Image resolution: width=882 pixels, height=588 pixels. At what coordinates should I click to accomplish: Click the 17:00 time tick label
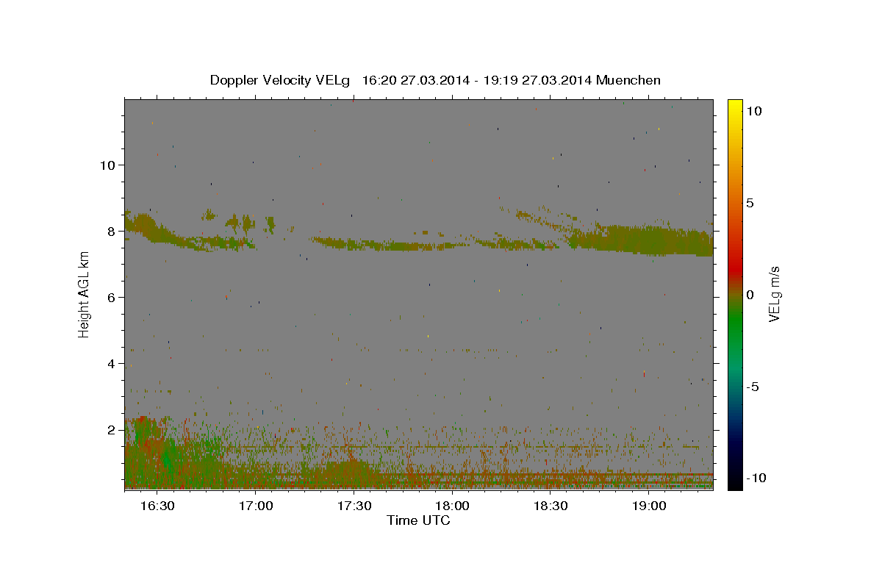255,506
